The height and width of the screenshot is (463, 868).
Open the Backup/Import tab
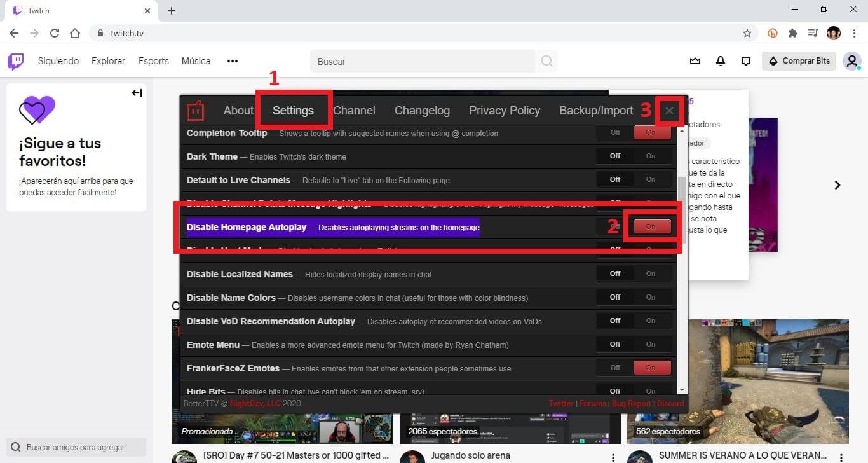pyautogui.click(x=596, y=111)
